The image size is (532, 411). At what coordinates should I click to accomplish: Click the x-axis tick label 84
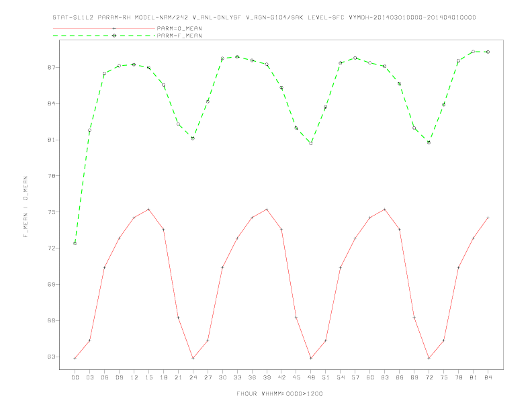488,377
